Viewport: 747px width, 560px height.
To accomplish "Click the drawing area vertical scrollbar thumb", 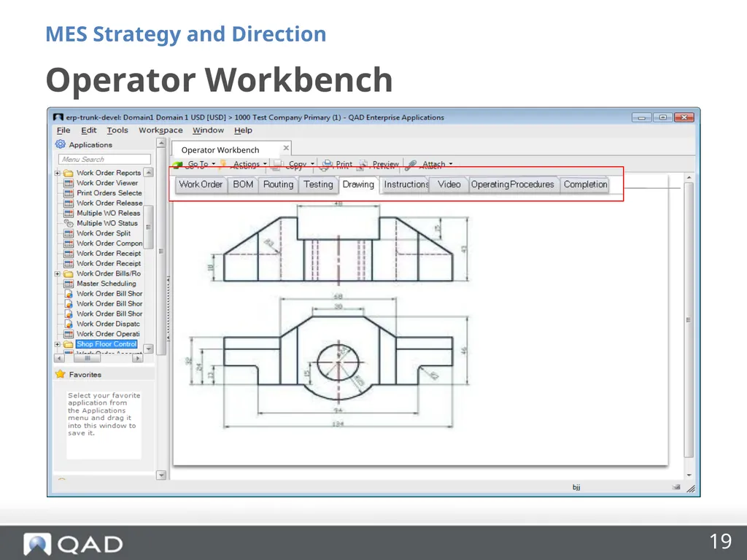I will [689, 319].
